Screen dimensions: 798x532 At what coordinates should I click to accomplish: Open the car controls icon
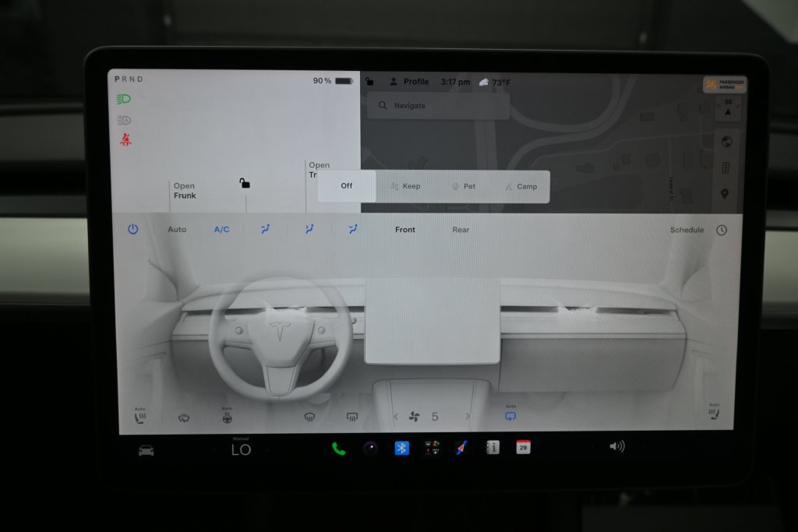(146, 451)
